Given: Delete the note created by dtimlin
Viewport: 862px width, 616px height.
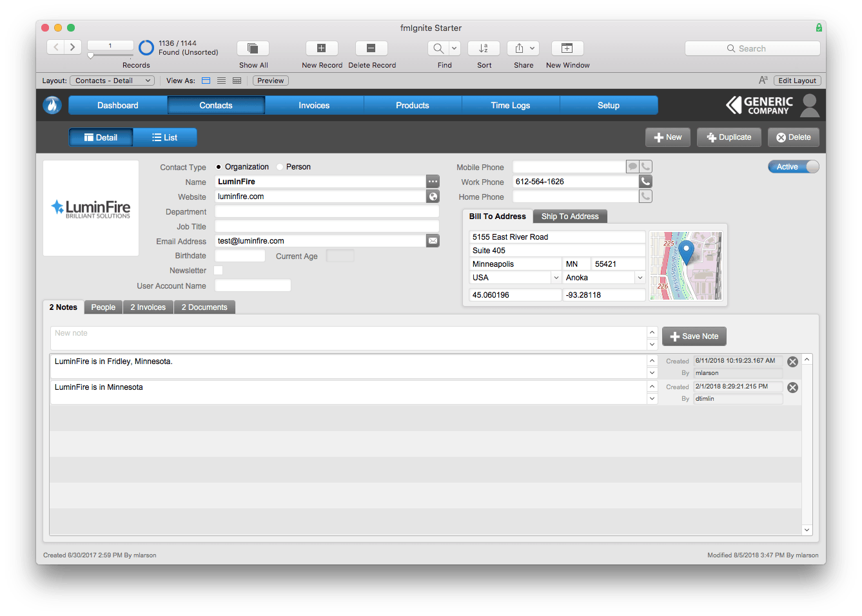Looking at the screenshot, I should pos(793,388).
